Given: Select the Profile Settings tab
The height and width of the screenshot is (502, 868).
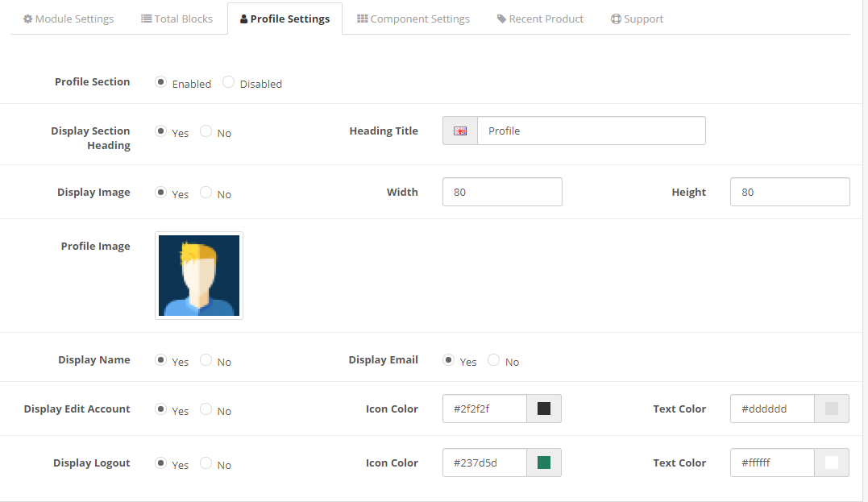Looking at the screenshot, I should [x=284, y=19].
